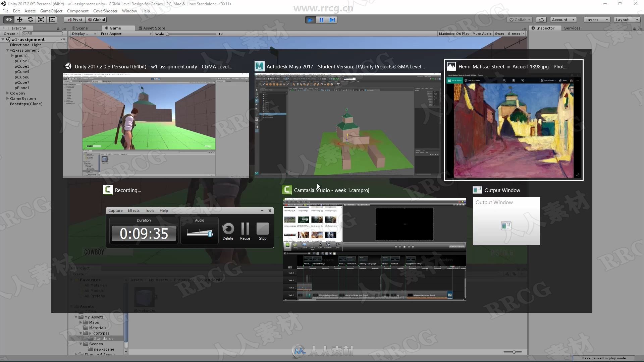The height and width of the screenshot is (362, 644).
Task: Click the Step frame button
Action: 332,20
